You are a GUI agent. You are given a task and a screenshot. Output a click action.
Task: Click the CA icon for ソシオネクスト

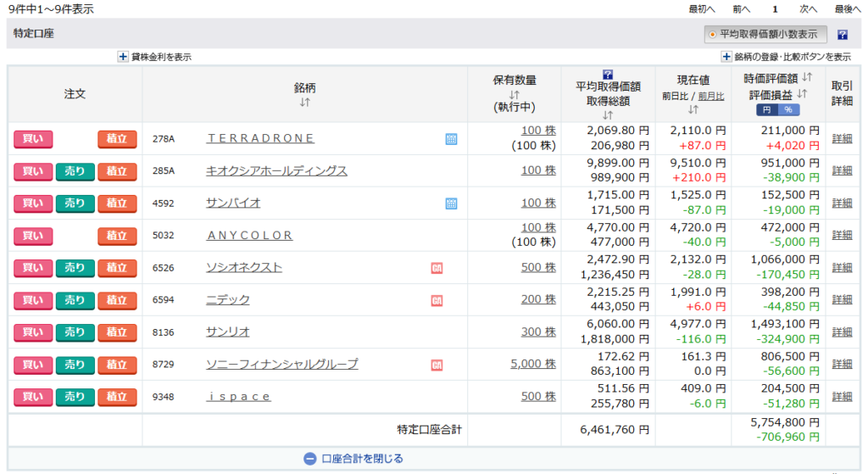click(437, 268)
